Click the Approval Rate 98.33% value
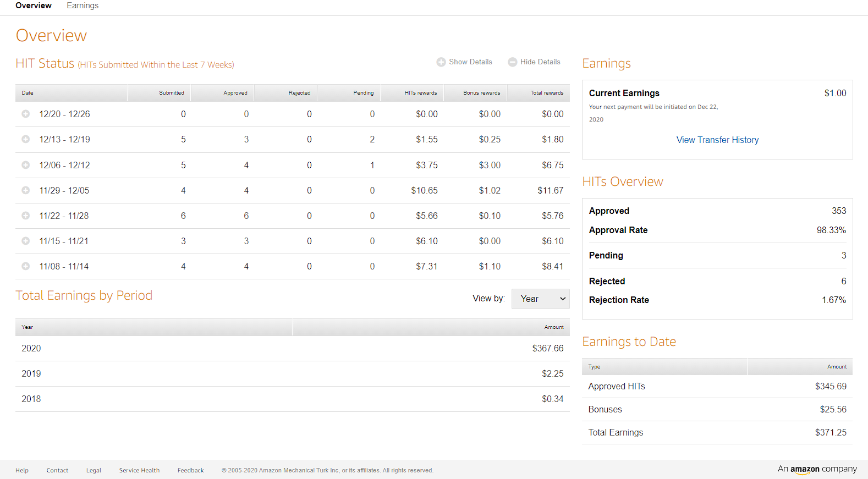The width and height of the screenshot is (868, 479). [831, 230]
